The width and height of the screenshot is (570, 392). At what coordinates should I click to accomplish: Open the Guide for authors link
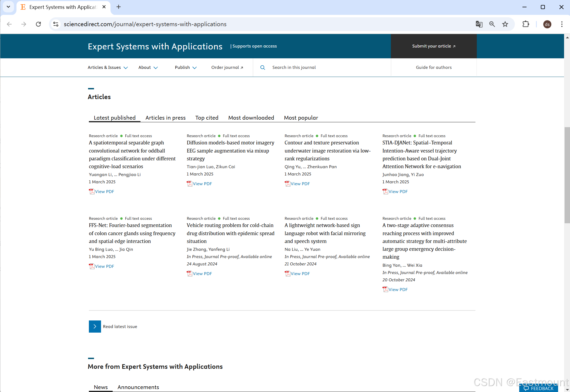[x=434, y=67]
